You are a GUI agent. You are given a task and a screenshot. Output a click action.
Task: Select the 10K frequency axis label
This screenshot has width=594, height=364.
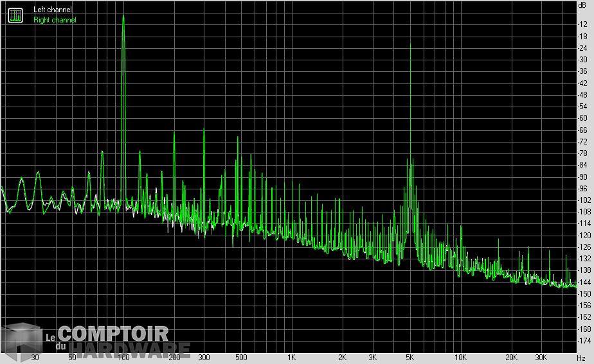[x=460, y=358]
